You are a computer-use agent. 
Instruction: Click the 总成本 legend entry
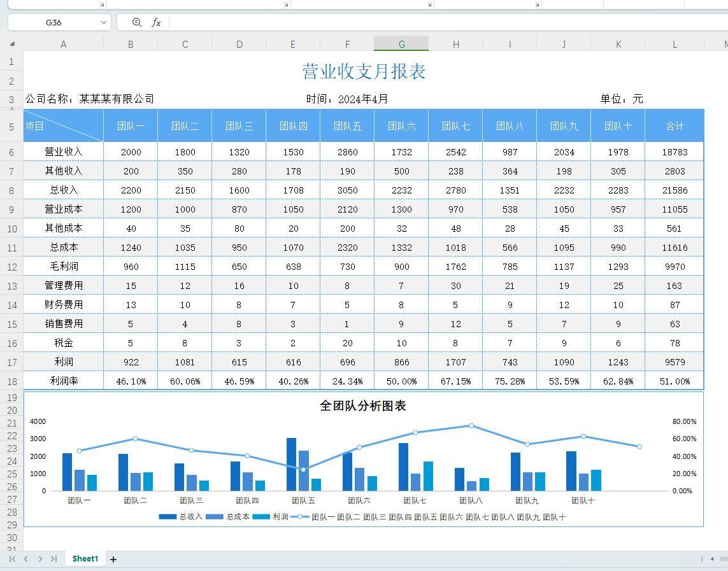pos(227,517)
